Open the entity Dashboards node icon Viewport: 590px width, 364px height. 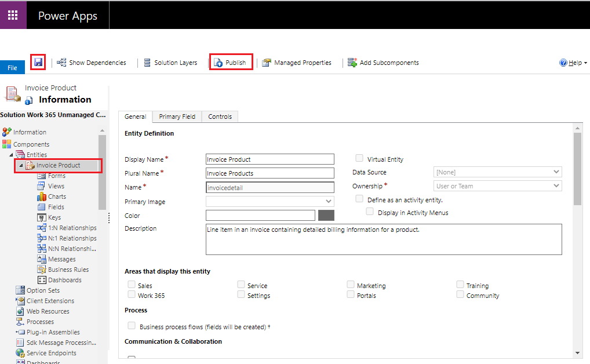click(x=42, y=280)
